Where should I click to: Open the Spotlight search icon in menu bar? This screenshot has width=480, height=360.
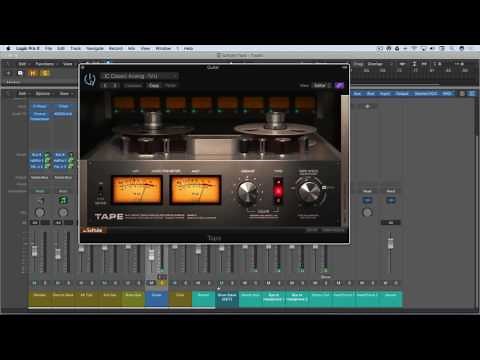coord(452,48)
